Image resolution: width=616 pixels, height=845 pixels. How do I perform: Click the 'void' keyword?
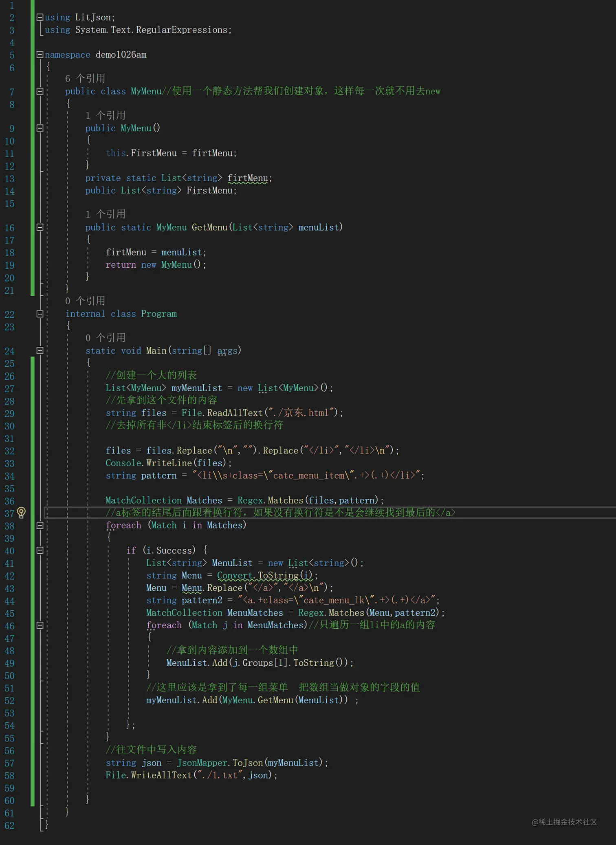pos(131,350)
